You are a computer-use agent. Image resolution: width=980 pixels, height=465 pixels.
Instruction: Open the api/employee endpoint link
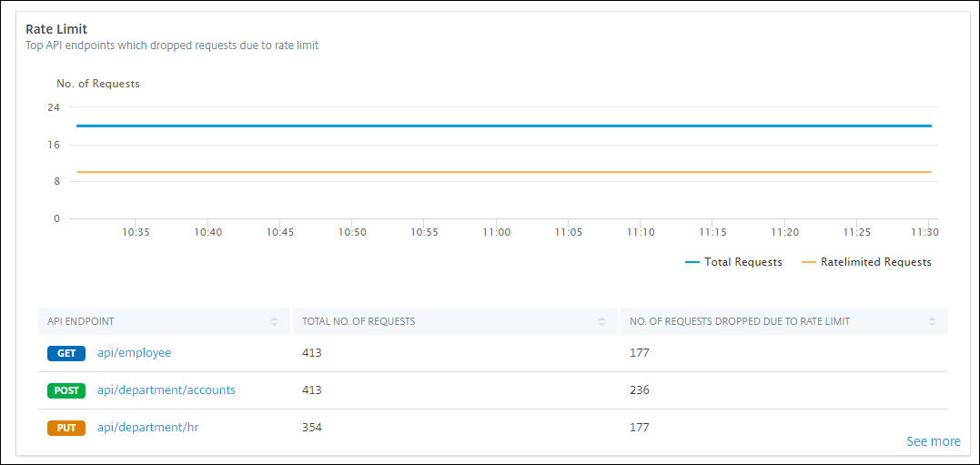pyautogui.click(x=134, y=353)
